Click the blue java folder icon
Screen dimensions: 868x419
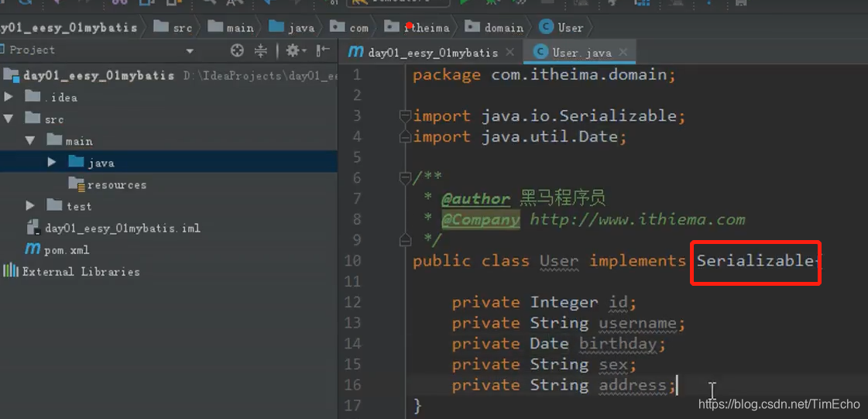77,162
